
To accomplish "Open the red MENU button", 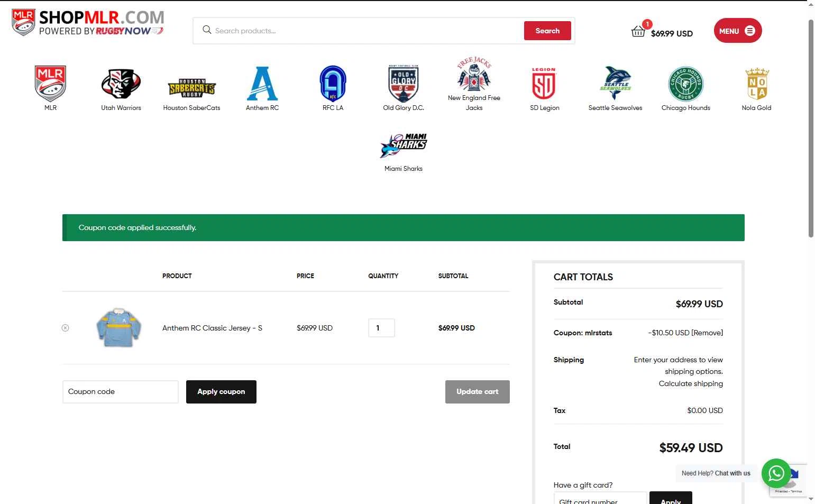I will 738,31.
